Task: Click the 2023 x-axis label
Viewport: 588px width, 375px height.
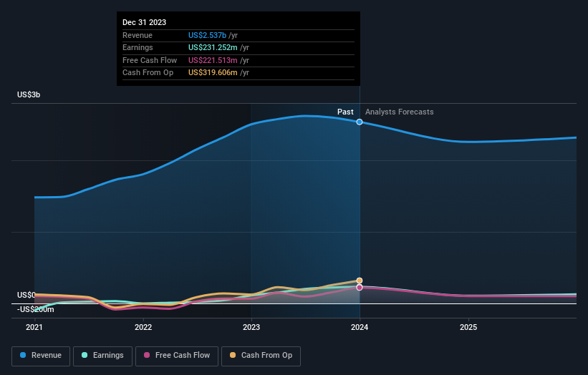Action: click(x=251, y=328)
